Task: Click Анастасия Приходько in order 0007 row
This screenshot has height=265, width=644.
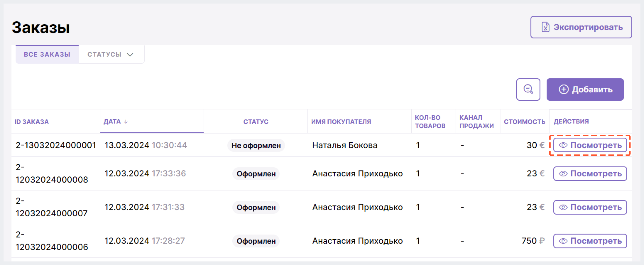Action: 357,207
